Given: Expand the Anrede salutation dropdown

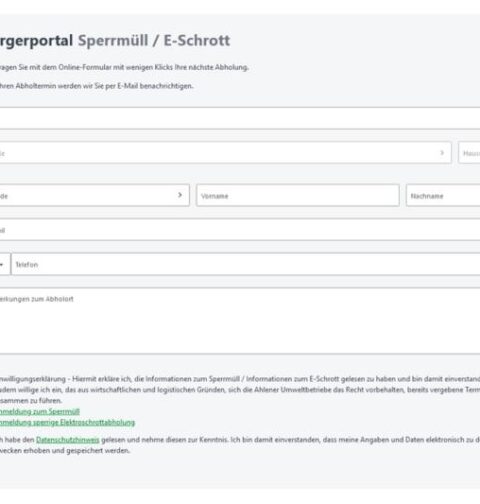Looking at the screenshot, I should pyautogui.click(x=95, y=195).
